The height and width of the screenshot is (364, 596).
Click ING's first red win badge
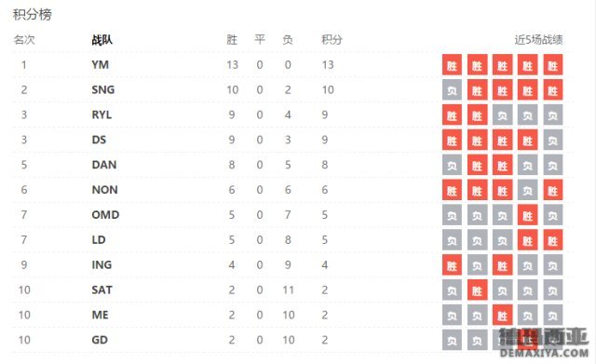click(x=452, y=265)
